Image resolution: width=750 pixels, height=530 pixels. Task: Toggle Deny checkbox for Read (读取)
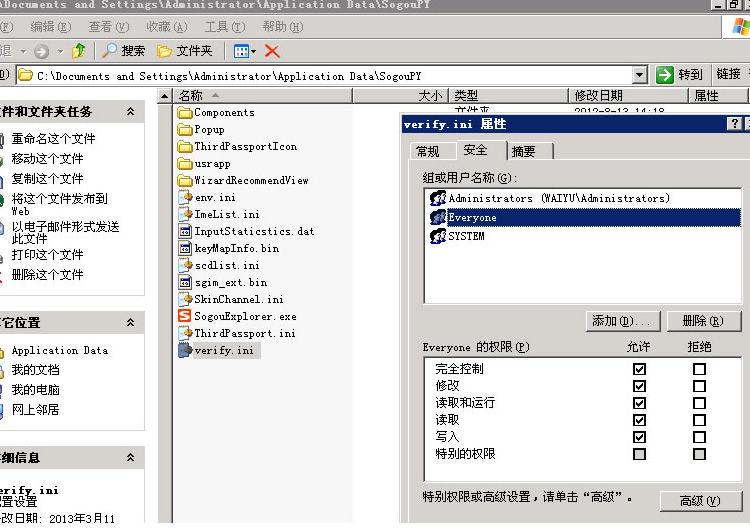699,420
